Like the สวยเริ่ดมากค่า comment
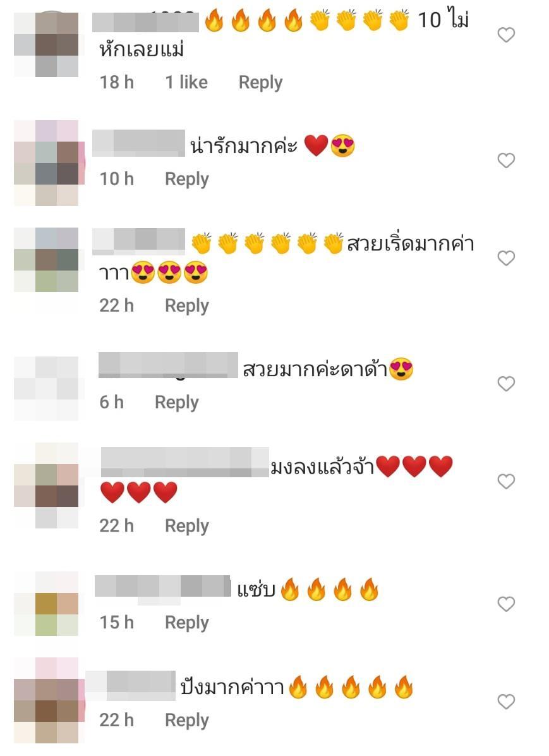The image size is (549, 756). [x=506, y=258]
